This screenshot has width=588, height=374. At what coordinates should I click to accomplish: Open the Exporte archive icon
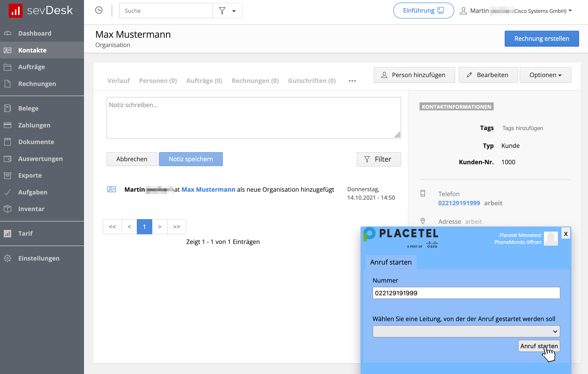pos(8,176)
